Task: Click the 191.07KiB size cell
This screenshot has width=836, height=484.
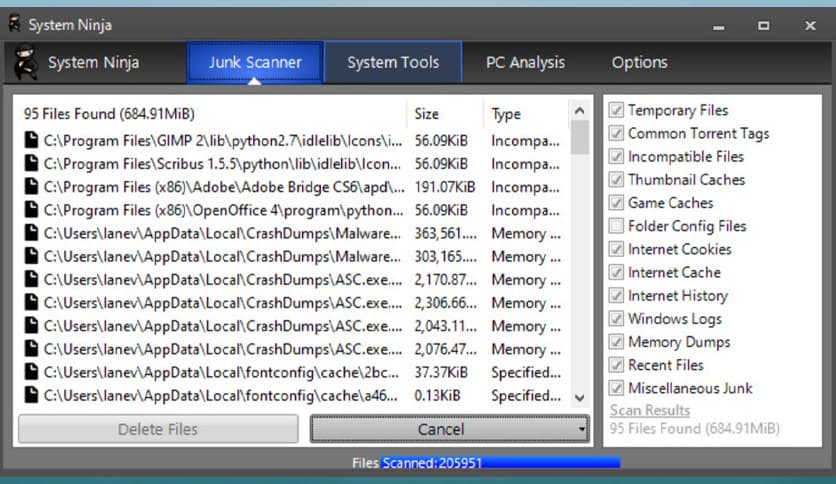Action: pos(445,187)
